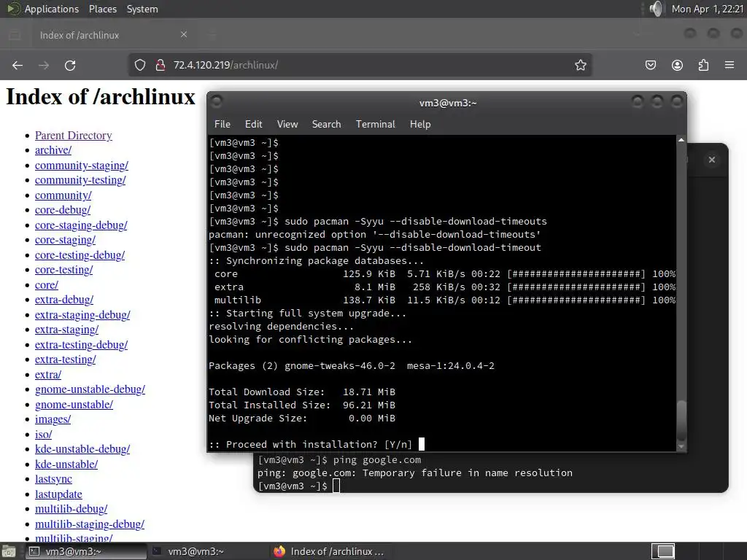Open the Places menu in top panel
This screenshot has width=747, height=560.
click(x=102, y=9)
